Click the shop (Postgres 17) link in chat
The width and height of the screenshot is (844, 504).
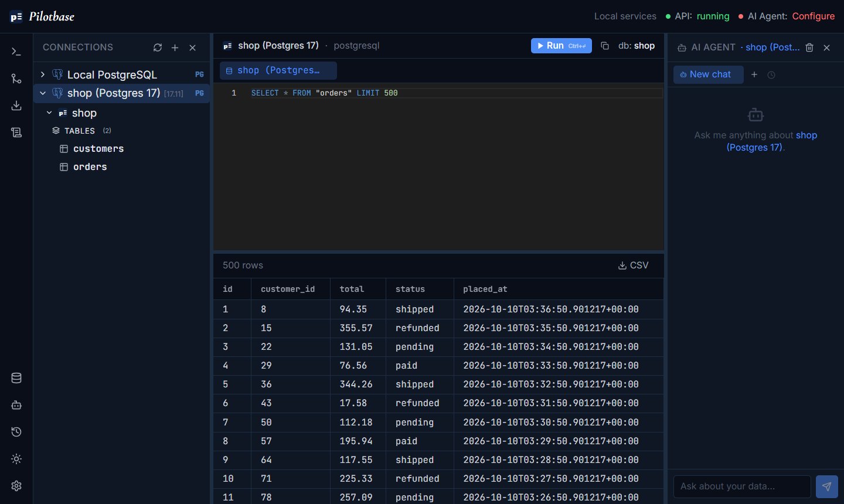point(772,141)
